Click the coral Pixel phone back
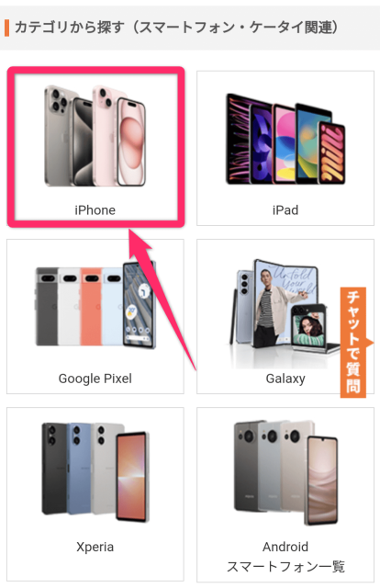 pos(91,306)
